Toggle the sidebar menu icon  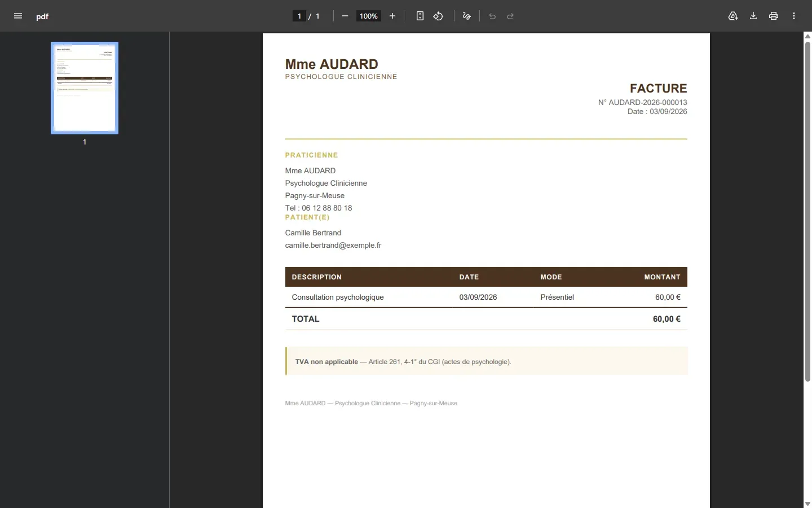18,16
